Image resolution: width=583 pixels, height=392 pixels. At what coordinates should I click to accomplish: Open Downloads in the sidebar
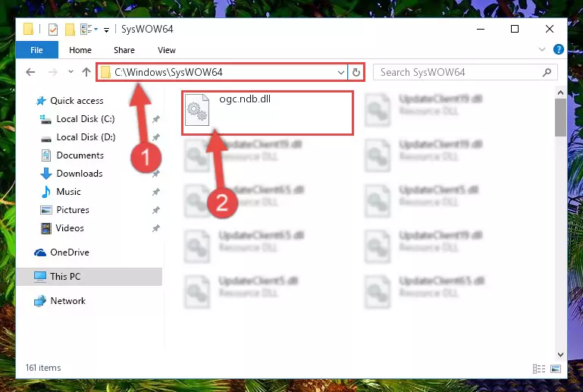80,174
